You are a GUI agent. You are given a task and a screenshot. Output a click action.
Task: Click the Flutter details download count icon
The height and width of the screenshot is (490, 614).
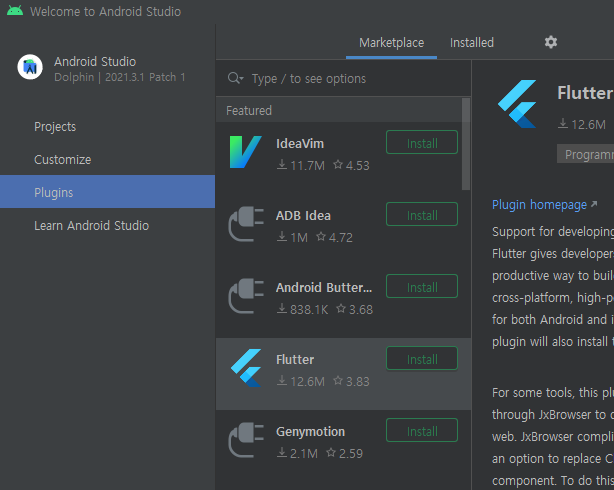(563, 124)
